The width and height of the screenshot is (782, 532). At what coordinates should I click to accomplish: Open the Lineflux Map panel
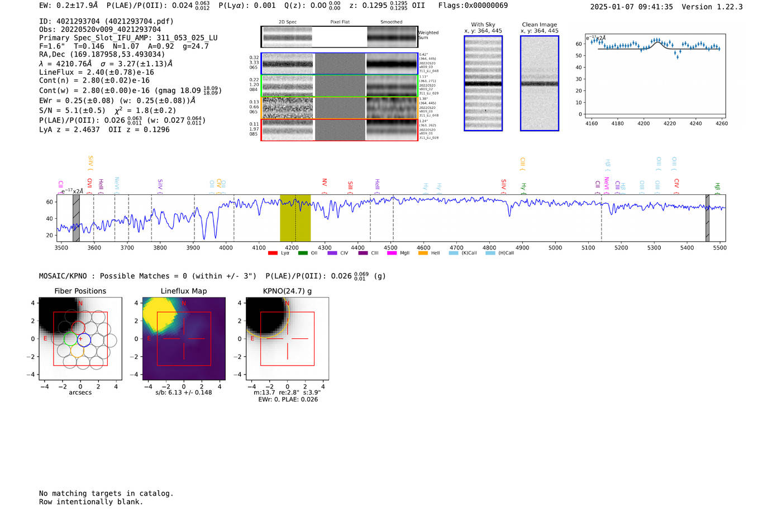(x=184, y=339)
